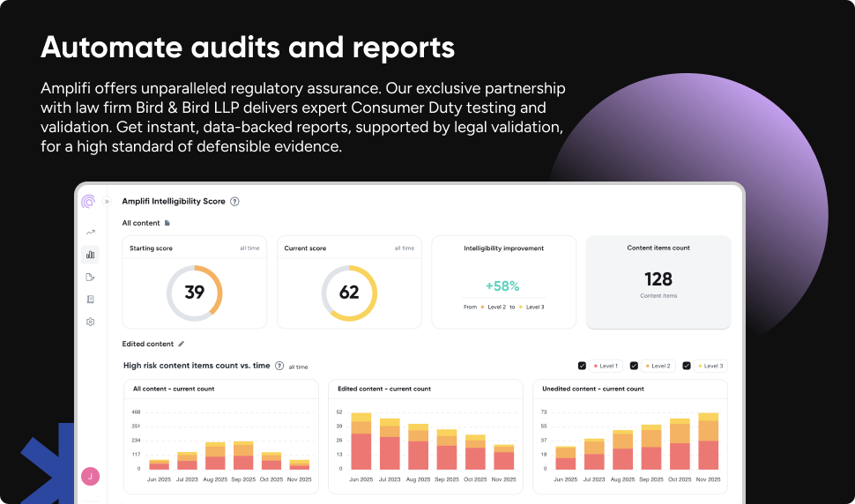Click the 'Edited content - current count' chart title
855x504 pixels.
[384, 389]
